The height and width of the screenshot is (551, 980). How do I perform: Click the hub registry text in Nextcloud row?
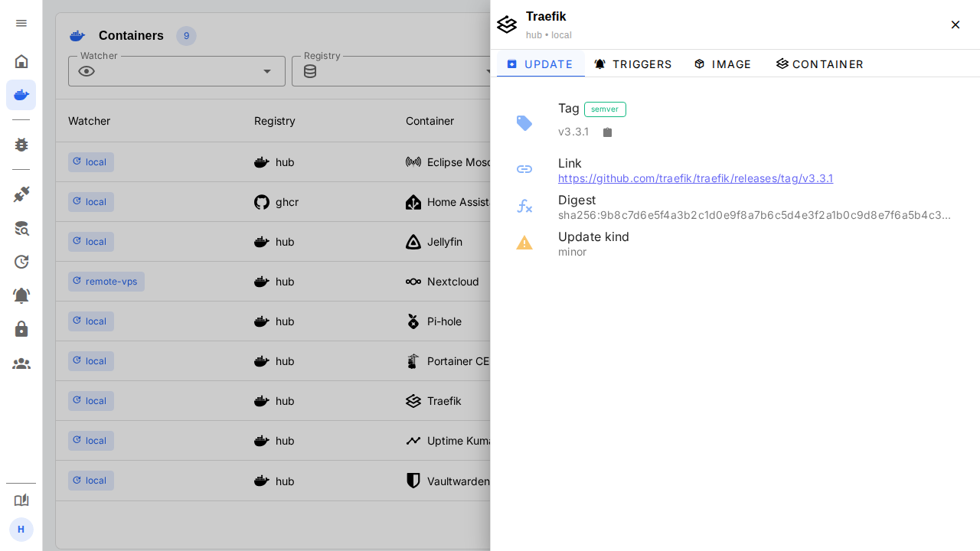[x=285, y=282]
